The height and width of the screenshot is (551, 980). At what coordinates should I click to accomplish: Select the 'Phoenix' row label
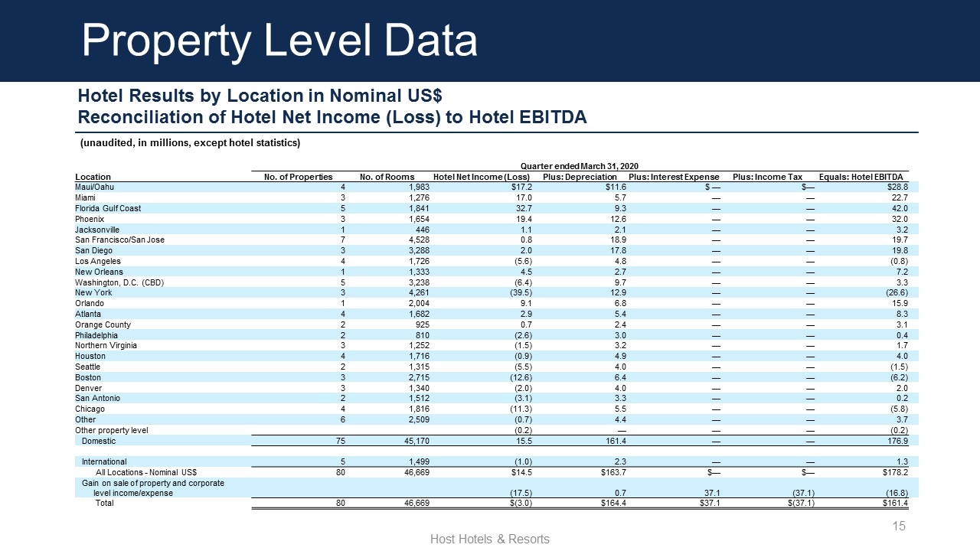tap(90, 219)
